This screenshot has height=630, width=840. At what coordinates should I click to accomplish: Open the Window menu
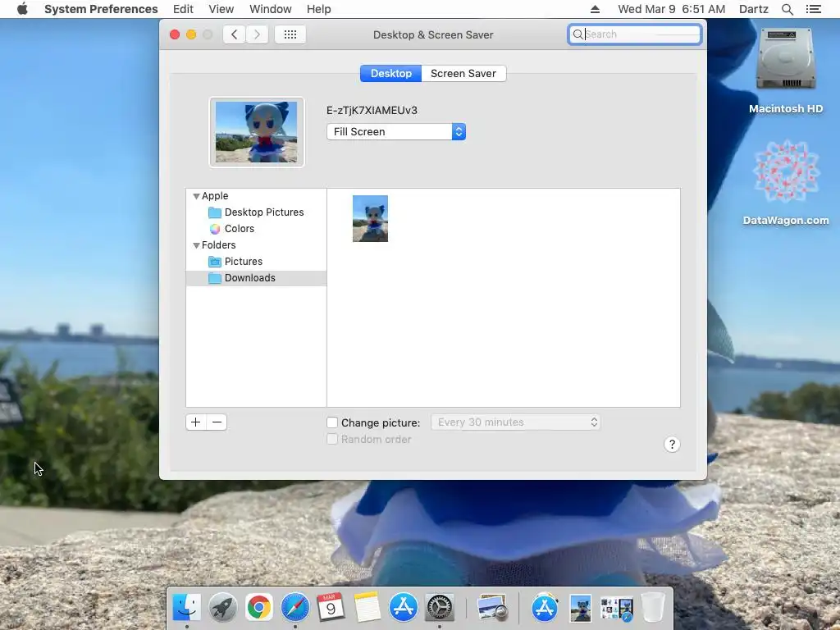coord(271,9)
